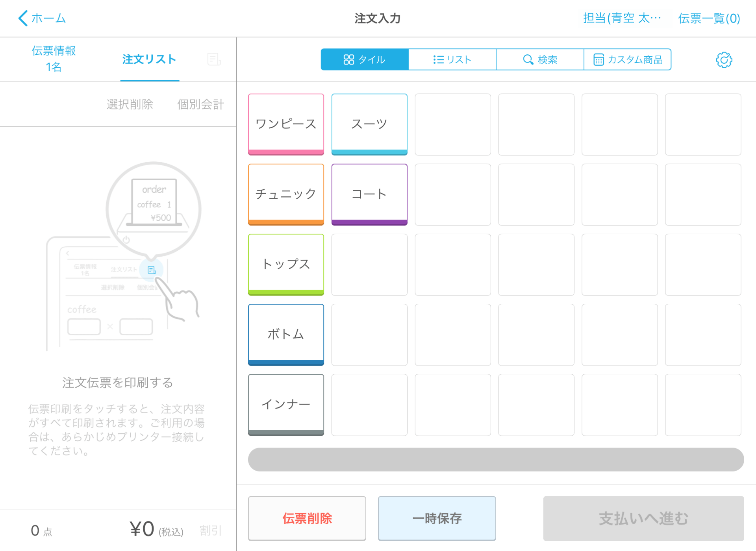The width and height of the screenshot is (756, 551).
Task: Click 割引 discount button
Action: point(211,531)
